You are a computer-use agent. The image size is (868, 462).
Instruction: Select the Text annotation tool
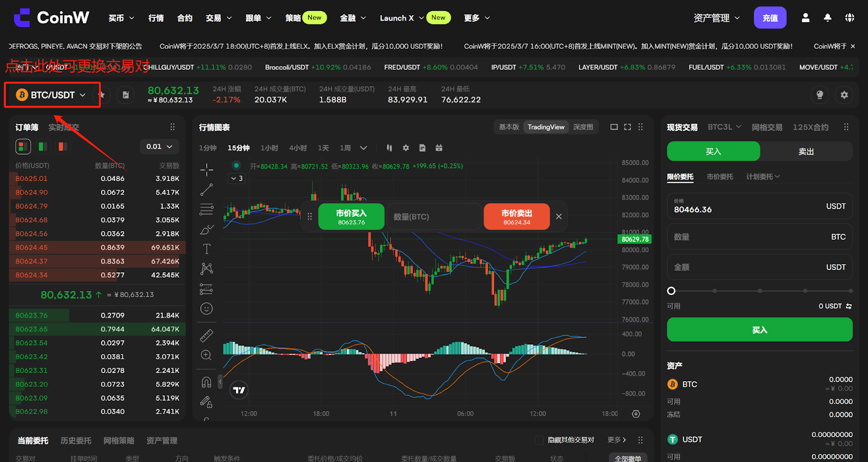pos(207,249)
